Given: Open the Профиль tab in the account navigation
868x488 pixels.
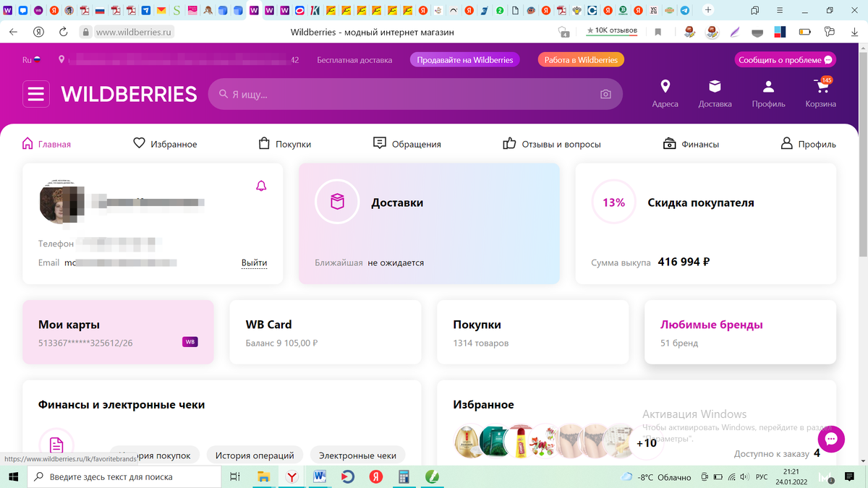Looking at the screenshot, I should [809, 144].
